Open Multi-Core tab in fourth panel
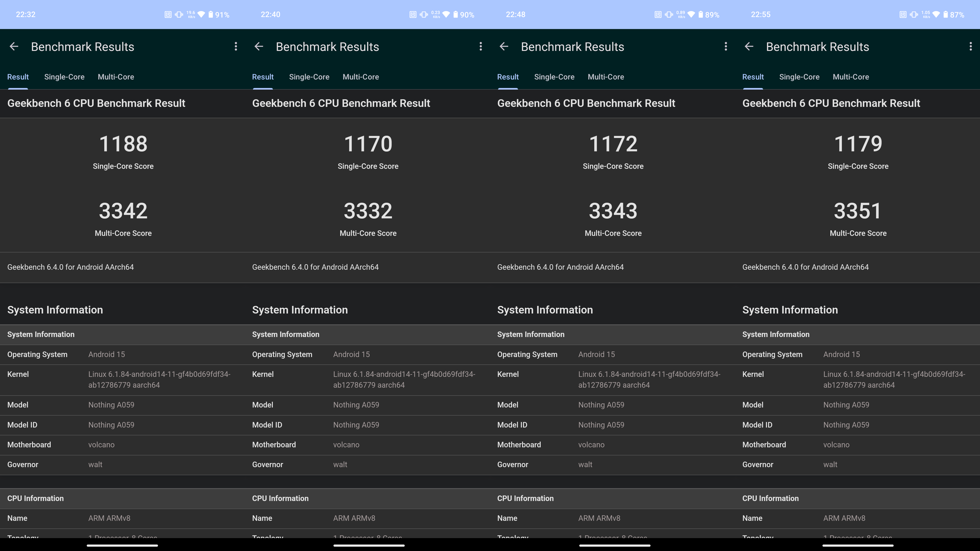This screenshot has width=980, height=551. click(851, 77)
